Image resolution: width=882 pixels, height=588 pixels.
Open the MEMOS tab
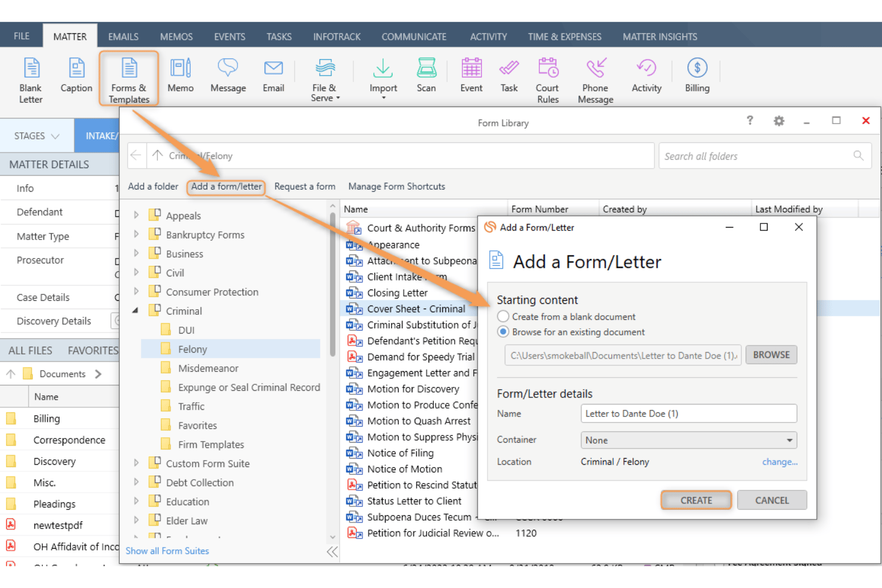click(x=176, y=36)
